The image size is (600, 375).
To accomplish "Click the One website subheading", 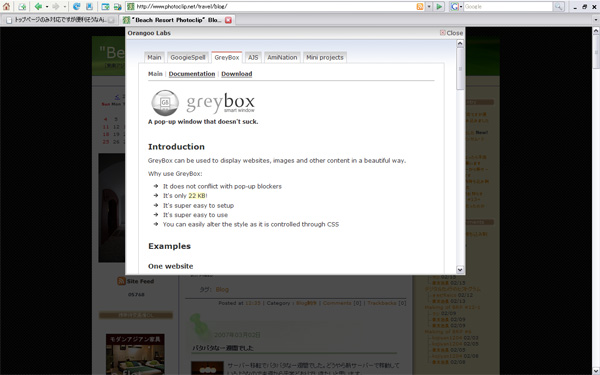I will coord(171,266).
